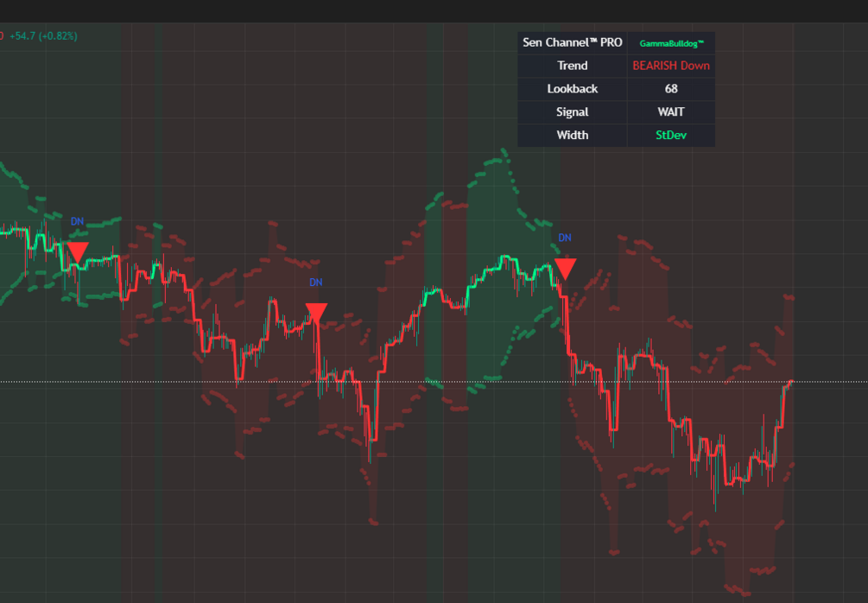Screen dimensions: 868x603
Task: Click the Width label cell
Action: coord(573,136)
